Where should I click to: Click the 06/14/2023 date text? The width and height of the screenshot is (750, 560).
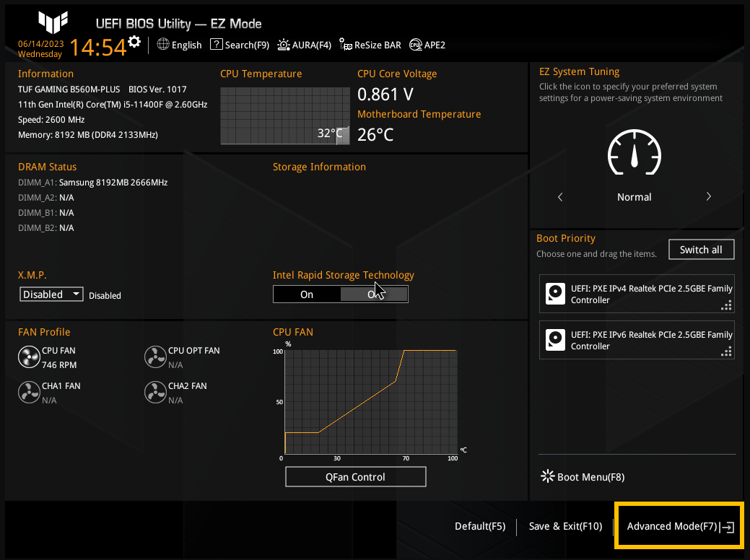point(40,44)
